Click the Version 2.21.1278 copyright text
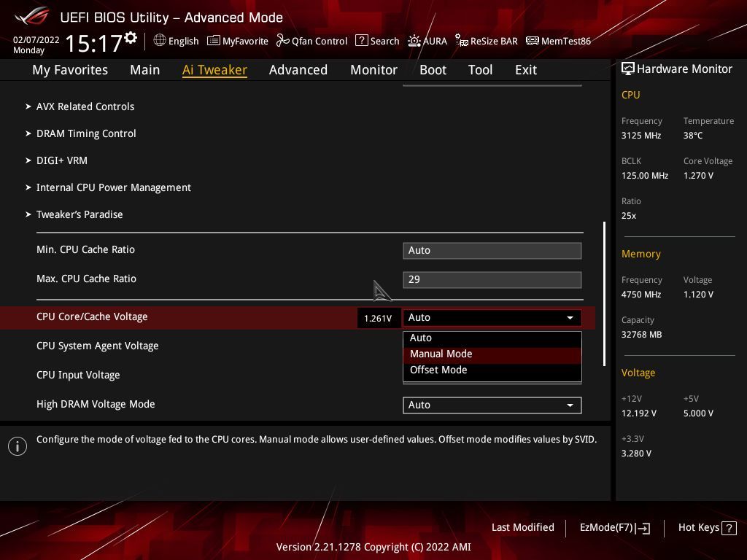Viewport: 747px width, 560px height. coord(373,547)
